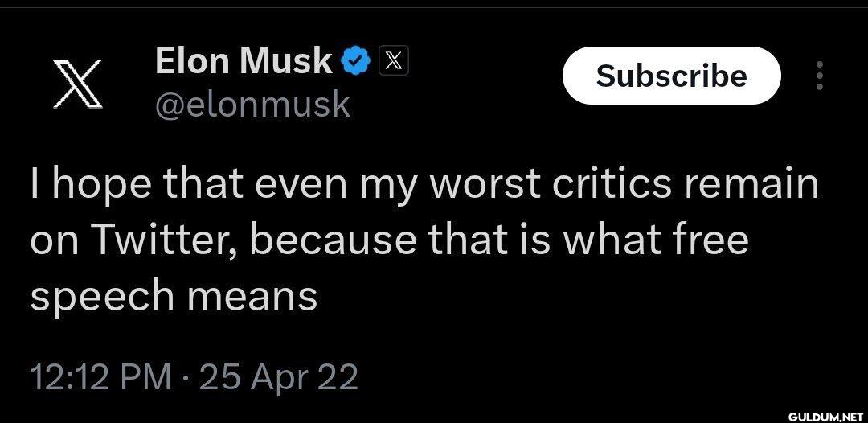Click the first line of the post text
The height and width of the screenshot is (423, 868).
point(424,186)
